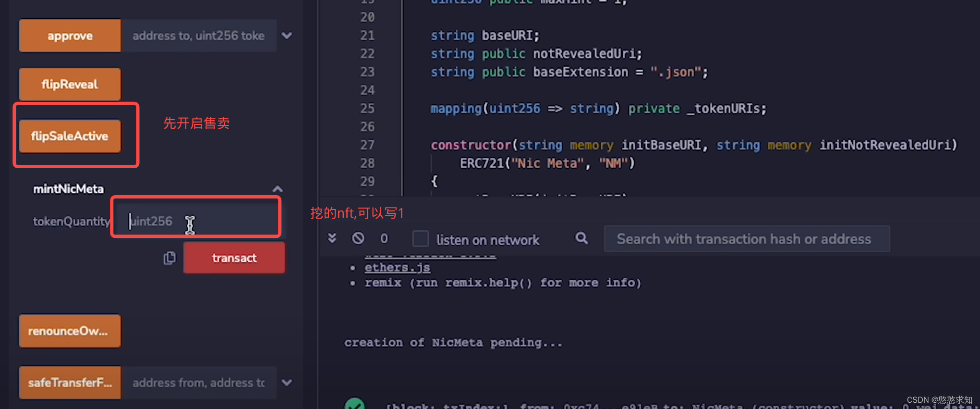Screen dimensions: 980x409
Task: Click the renounceOwnership button
Action: 70,331
